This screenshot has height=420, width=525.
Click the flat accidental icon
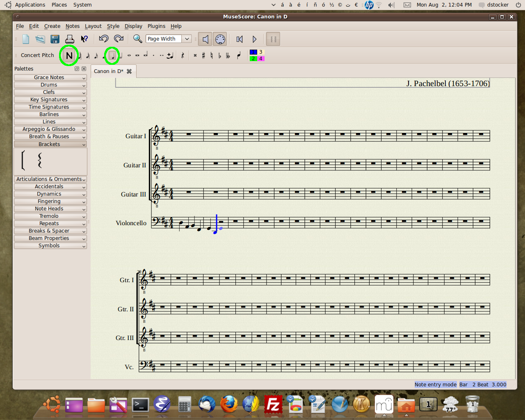(219, 55)
